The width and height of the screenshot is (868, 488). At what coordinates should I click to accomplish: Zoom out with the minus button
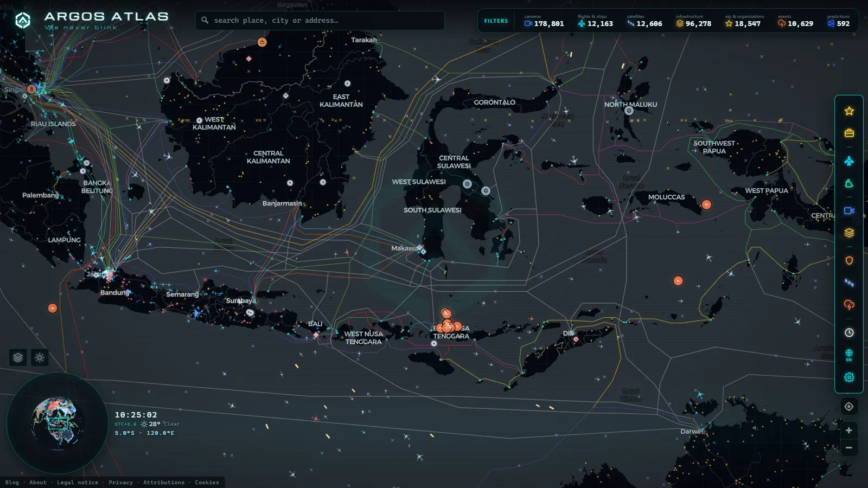[x=849, y=448]
